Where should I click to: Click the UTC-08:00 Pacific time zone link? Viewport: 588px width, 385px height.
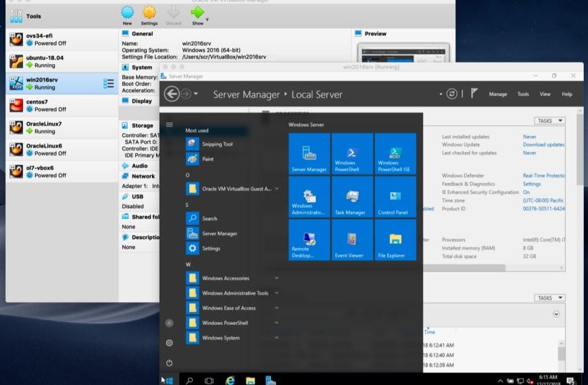[543, 201]
